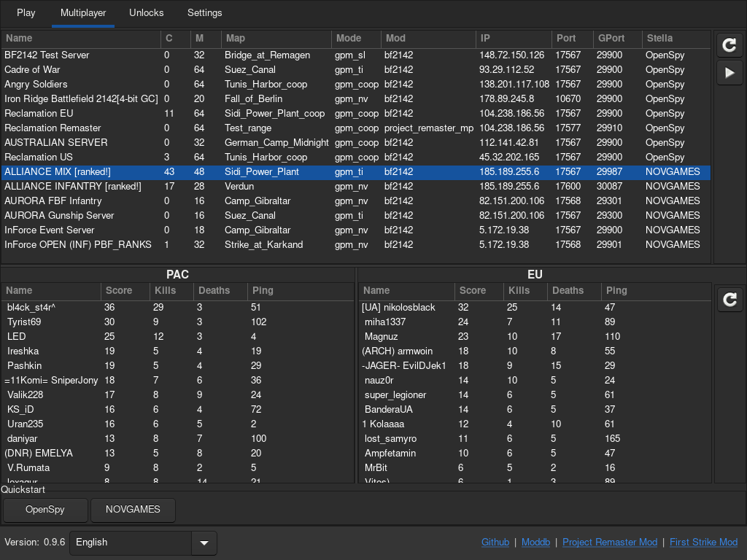Open the Moddb link
Image resolution: width=747 pixels, height=560 pixels.
535,542
